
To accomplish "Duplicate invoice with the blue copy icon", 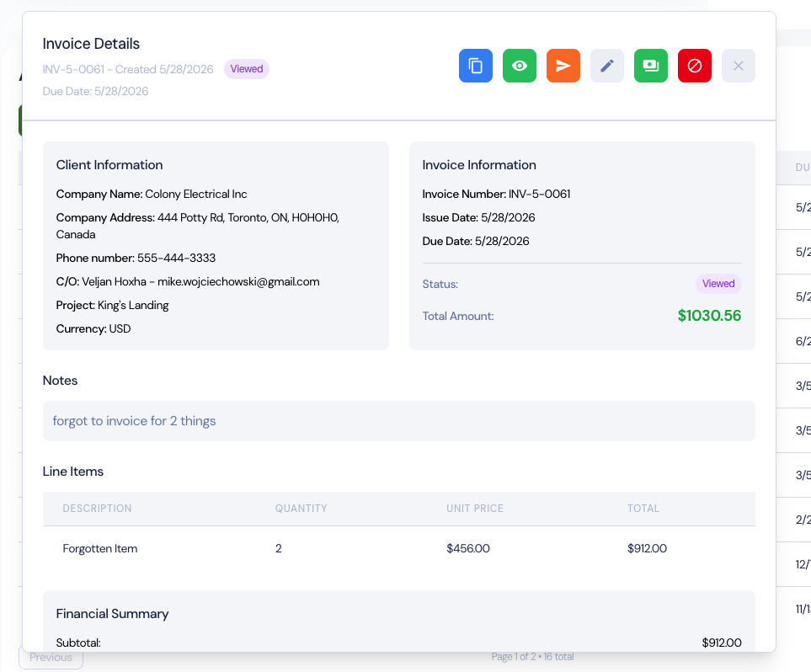I will pos(475,66).
